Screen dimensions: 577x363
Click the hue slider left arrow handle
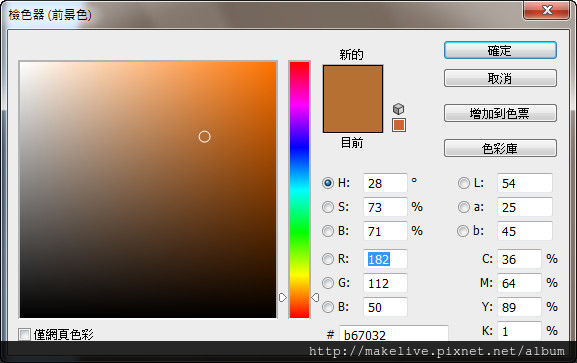click(x=282, y=297)
